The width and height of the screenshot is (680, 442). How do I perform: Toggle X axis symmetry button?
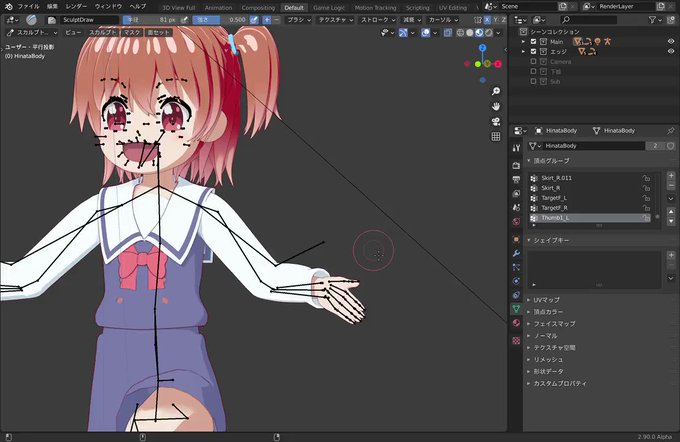click(487, 20)
